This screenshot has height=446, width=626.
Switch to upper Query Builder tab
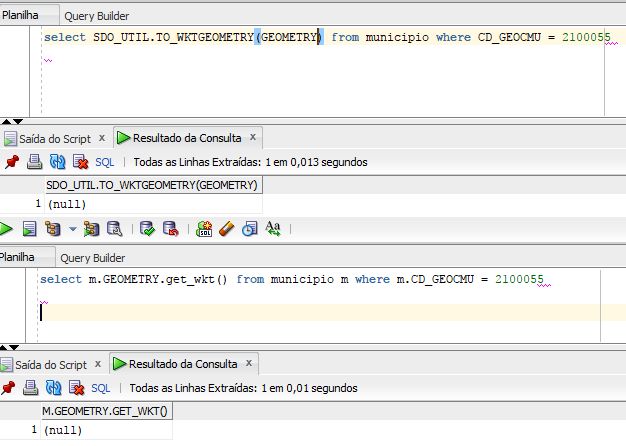97,16
